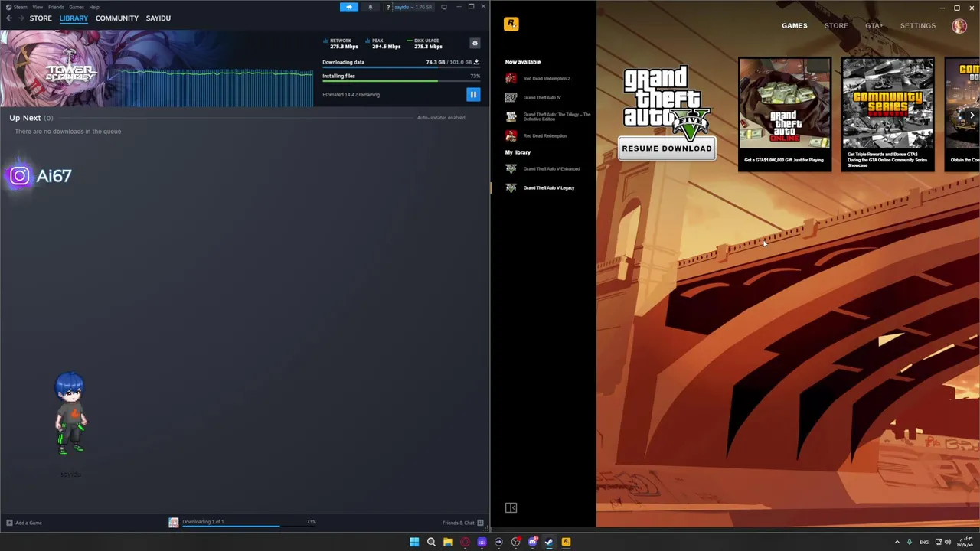Expand sayidu account dropdown in Steam

[413, 7]
